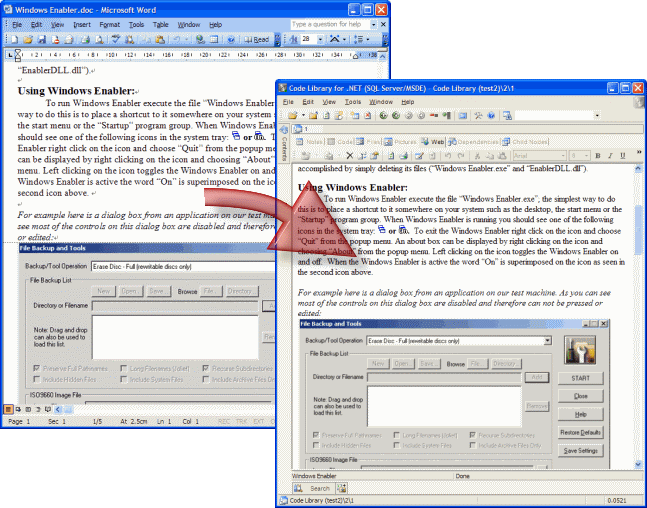Image resolution: width=647 pixels, height=508 pixels.
Task: Click the Tables and Borders icon in Word
Action: click(x=214, y=40)
